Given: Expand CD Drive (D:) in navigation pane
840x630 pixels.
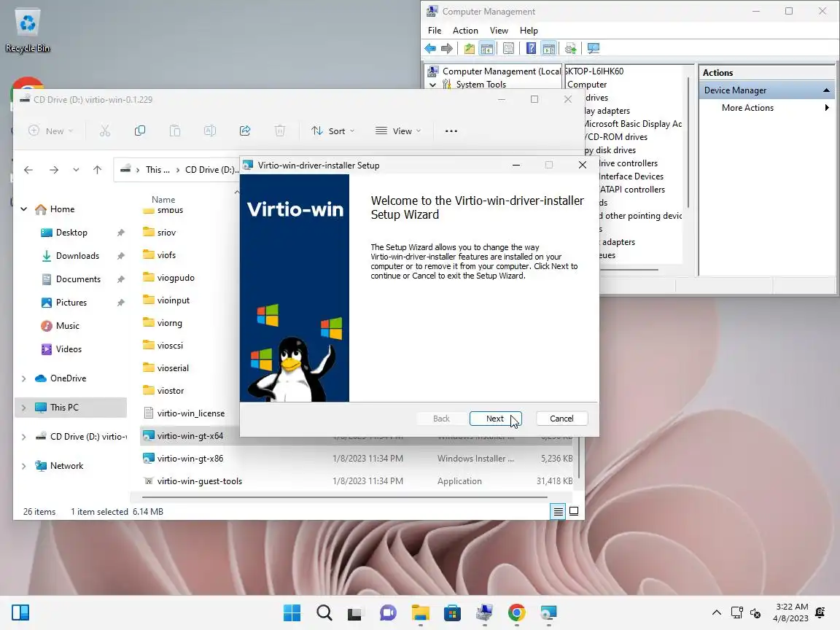Looking at the screenshot, I should pos(24,437).
